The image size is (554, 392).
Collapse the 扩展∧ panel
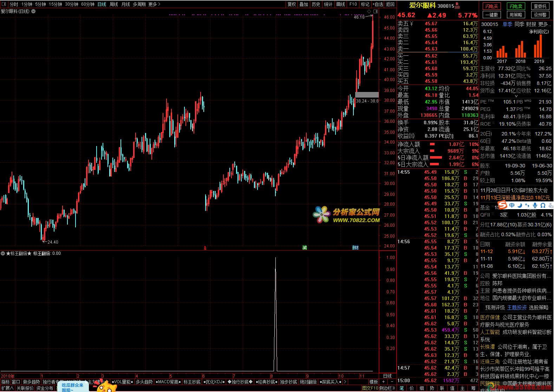(x=7, y=388)
